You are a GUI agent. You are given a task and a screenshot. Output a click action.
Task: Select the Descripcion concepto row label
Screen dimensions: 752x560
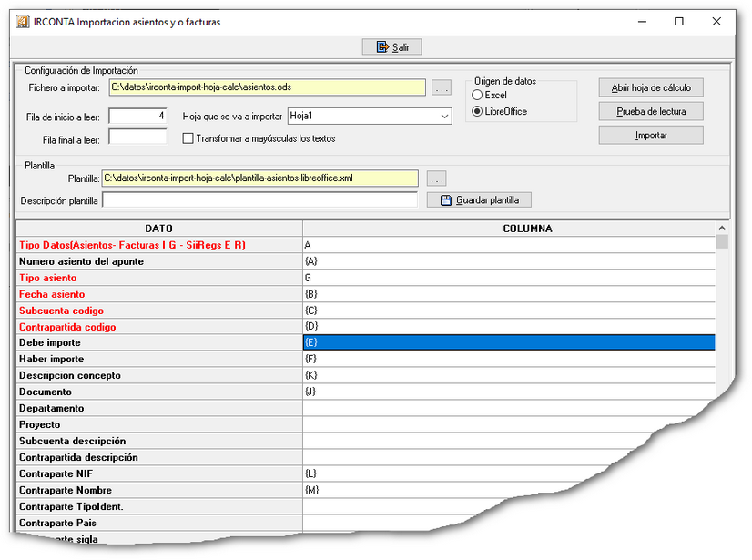(159, 375)
